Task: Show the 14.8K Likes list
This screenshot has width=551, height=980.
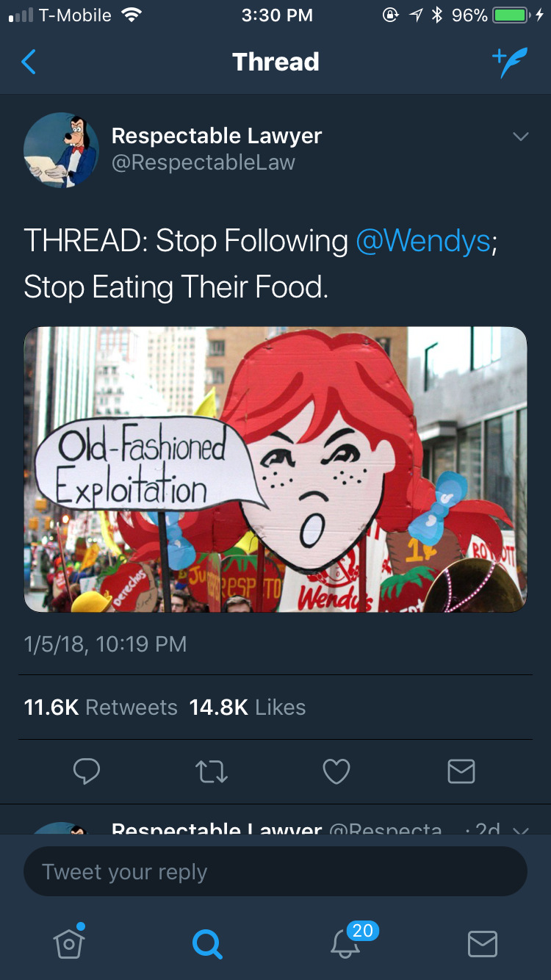Action: (247, 707)
